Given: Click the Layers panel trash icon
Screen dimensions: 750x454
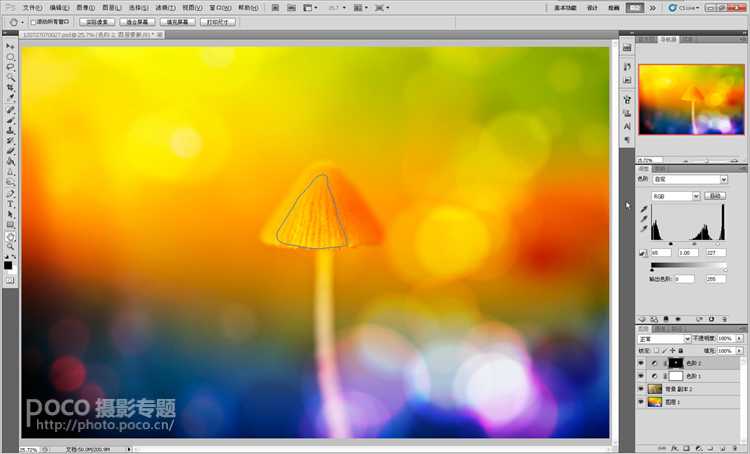Looking at the screenshot, I should pyautogui.click(x=735, y=448).
